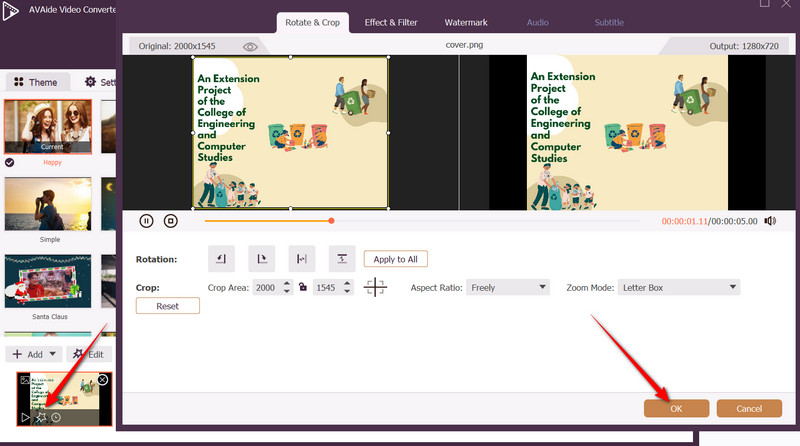This screenshot has width=800, height=446.
Task: Rotate the image right 90 degrees
Action: tap(261, 259)
